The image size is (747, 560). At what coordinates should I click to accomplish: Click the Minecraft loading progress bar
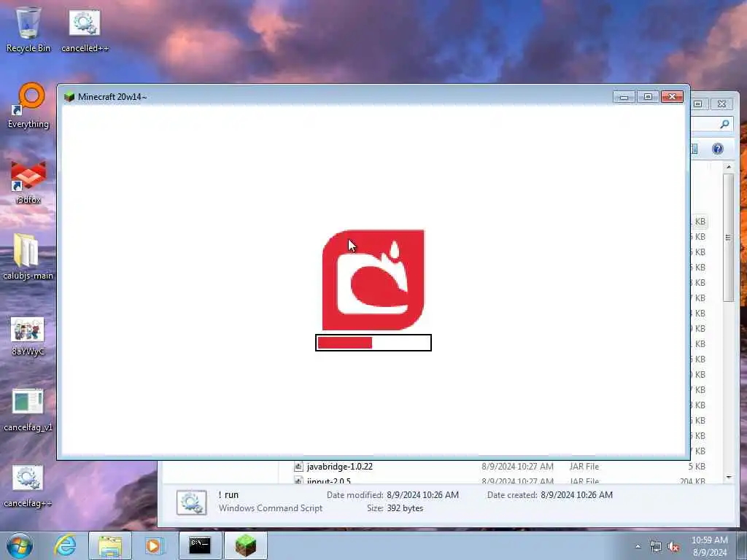point(373,343)
